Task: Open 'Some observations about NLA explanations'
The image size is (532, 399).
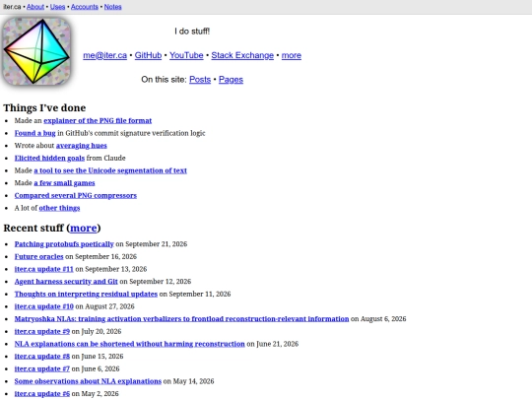Action: [x=88, y=381]
